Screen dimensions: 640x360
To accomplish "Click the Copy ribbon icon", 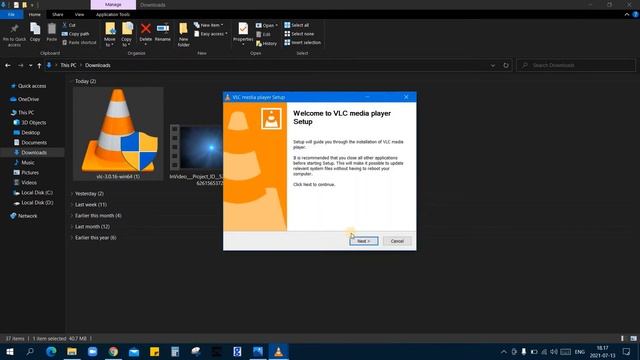I will click(x=35, y=32).
